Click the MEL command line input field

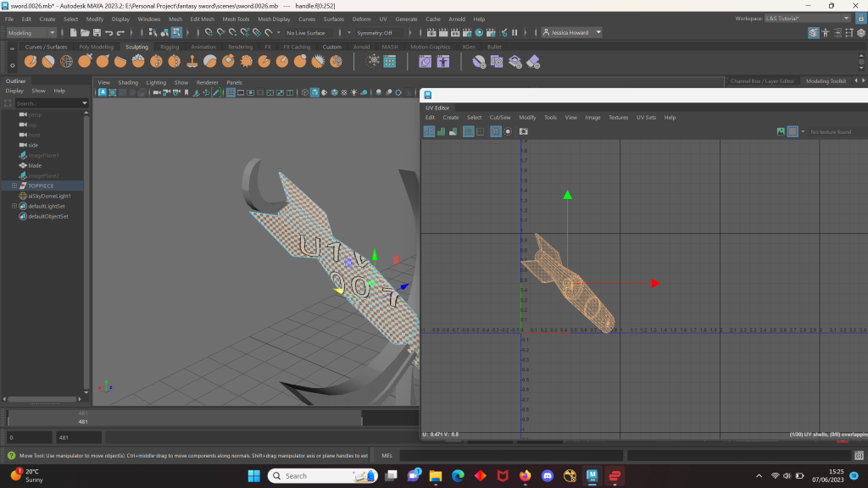(x=511, y=455)
